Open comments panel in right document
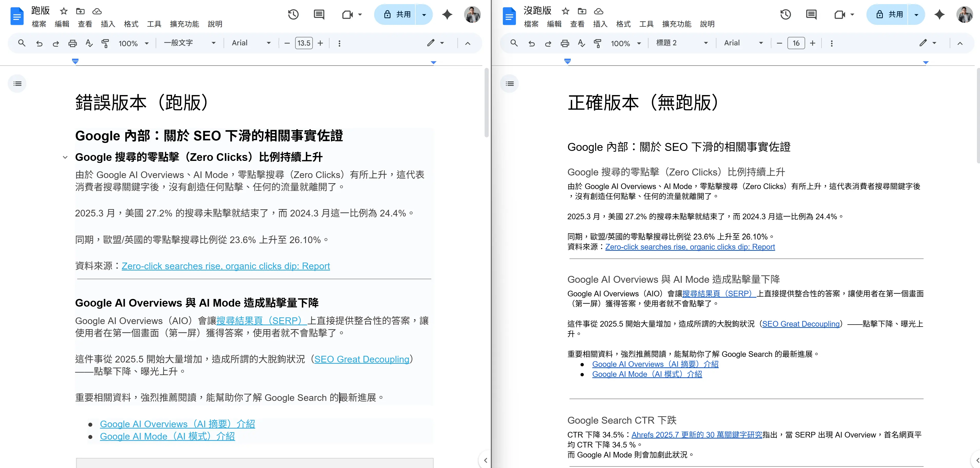Viewport: 980px width, 468px height. click(811, 15)
